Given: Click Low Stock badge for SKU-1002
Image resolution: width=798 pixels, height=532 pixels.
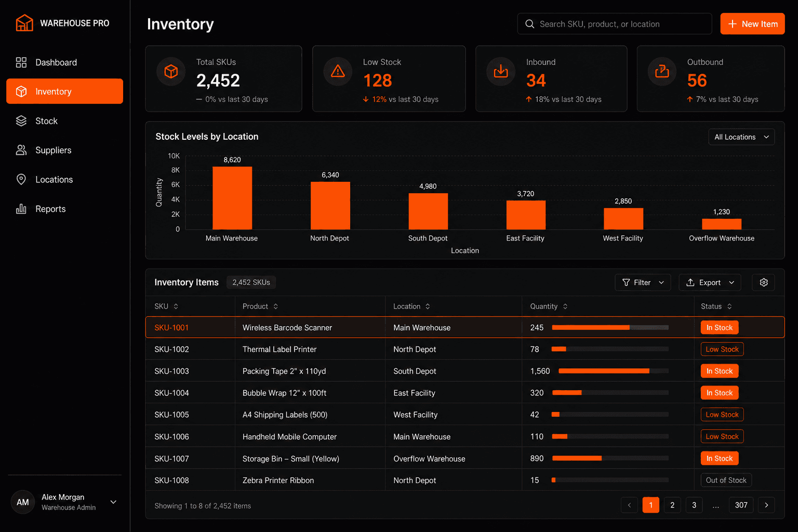Looking at the screenshot, I should [722, 350].
